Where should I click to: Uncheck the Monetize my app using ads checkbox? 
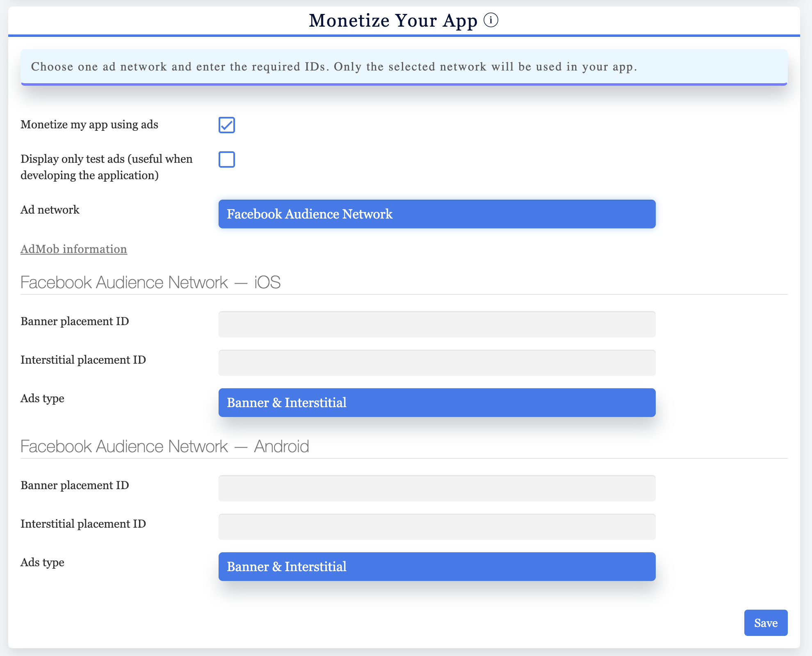pyautogui.click(x=226, y=125)
